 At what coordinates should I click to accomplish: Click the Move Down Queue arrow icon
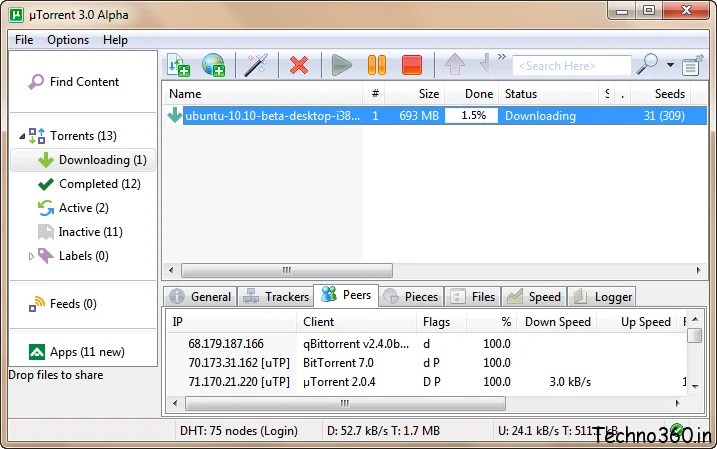tap(485, 63)
